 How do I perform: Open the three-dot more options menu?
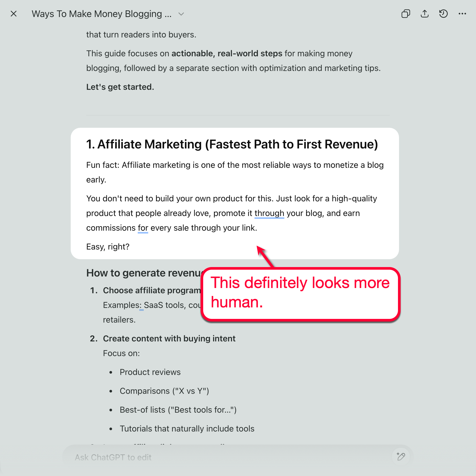pos(462,14)
